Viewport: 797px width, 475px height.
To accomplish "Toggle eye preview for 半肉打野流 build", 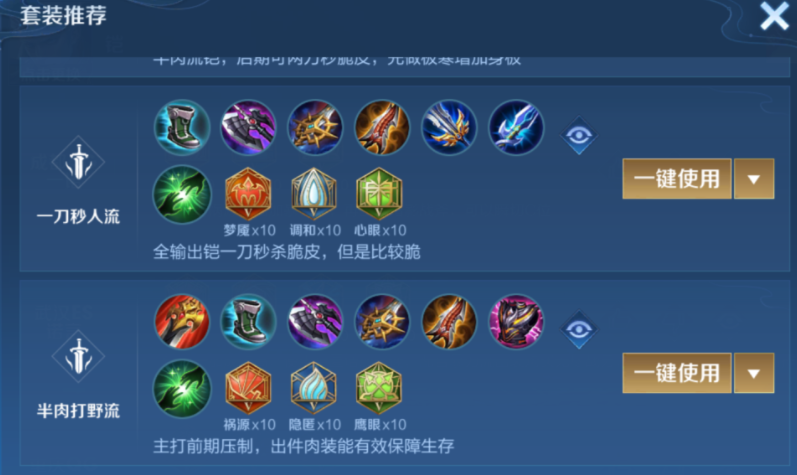I will [x=578, y=330].
